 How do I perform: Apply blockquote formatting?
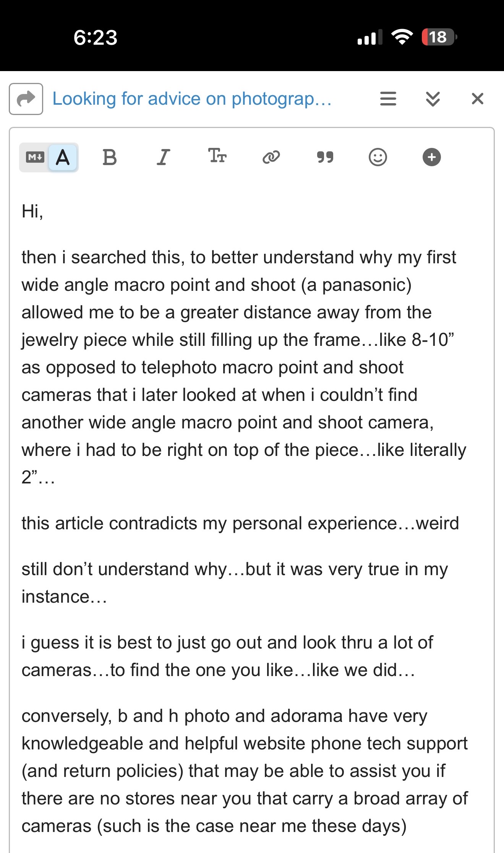(x=325, y=157)
